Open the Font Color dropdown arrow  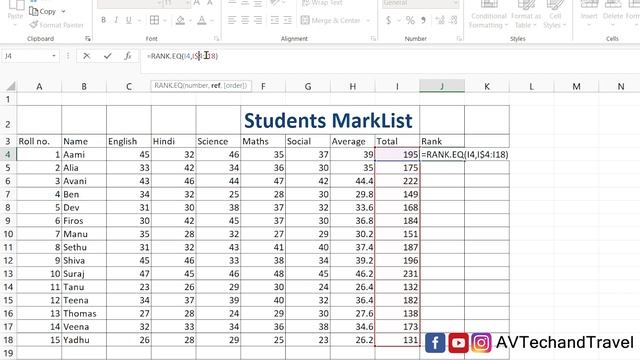[212, 20]
